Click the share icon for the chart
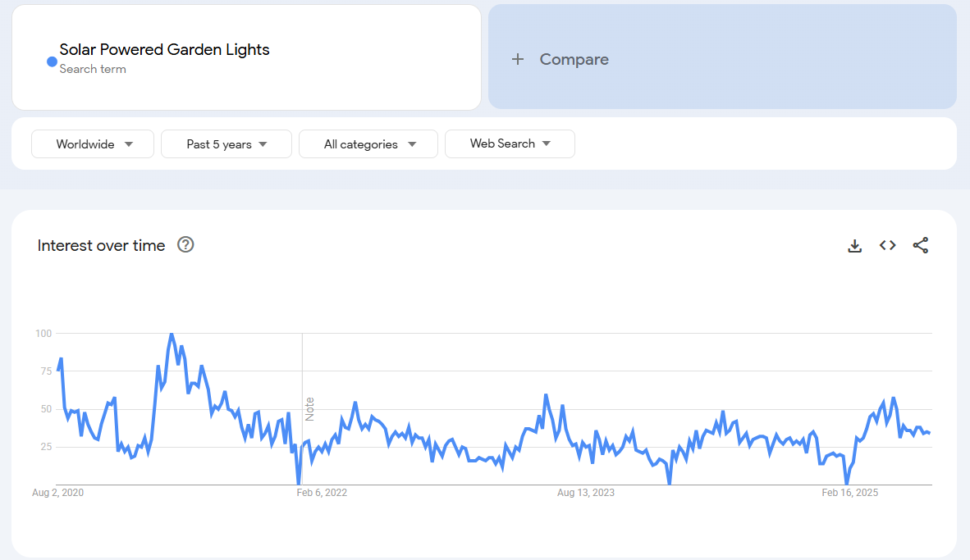Screen dimensions: 970x560 (x=920, y=245)
